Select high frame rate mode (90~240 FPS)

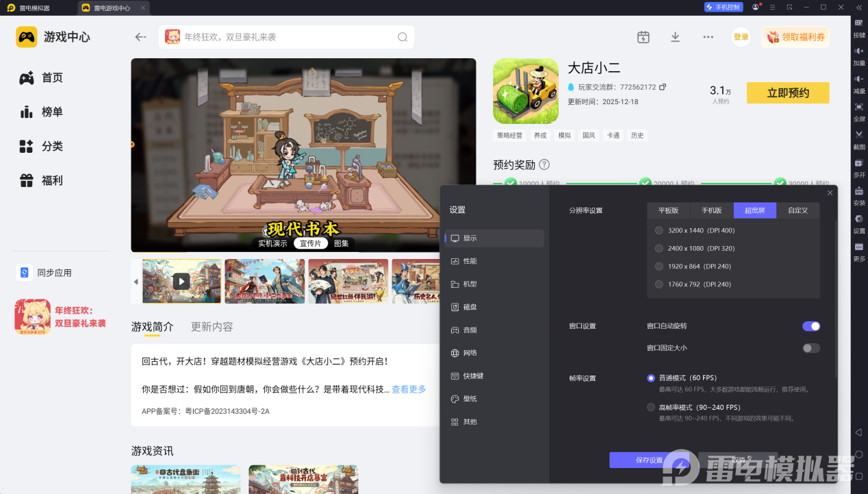(651, 407)
